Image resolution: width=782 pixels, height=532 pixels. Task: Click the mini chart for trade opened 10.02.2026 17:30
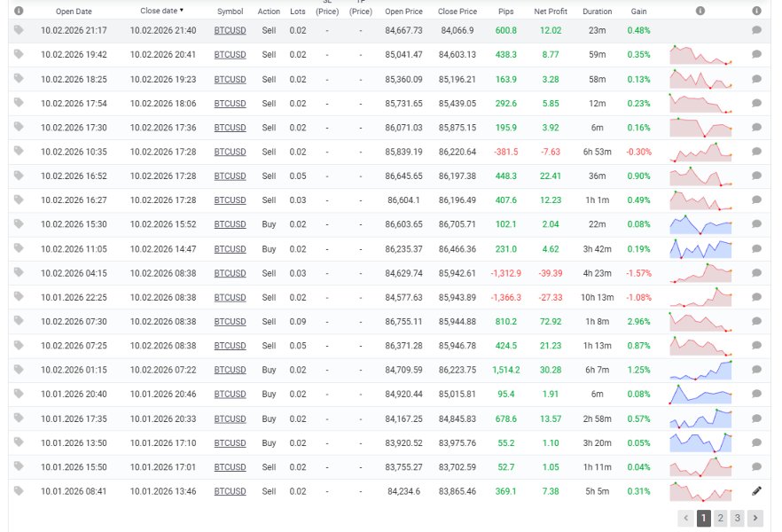click(x=700, y=127)
